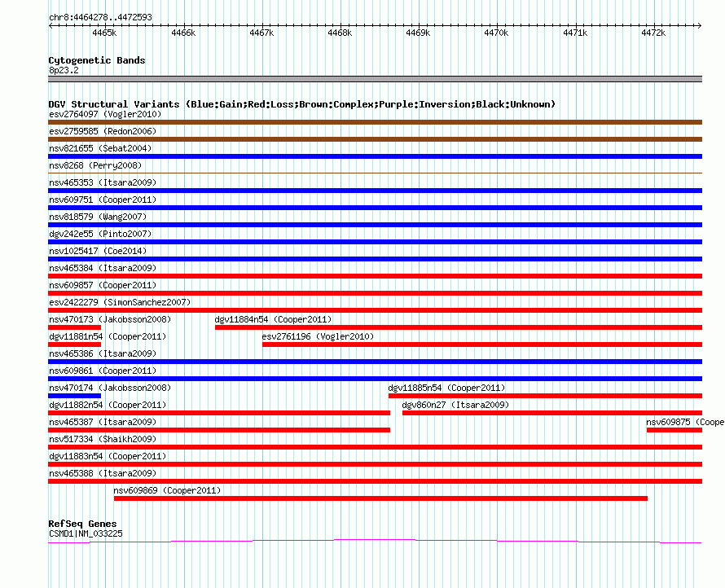This screenshot has width=725, height=588.
Task: Select the 8p23.2 band label
Action: 64,70
